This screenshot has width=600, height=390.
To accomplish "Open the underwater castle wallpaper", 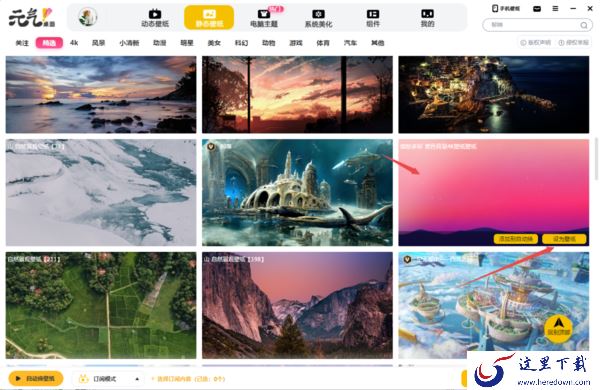I will (297, 193).
